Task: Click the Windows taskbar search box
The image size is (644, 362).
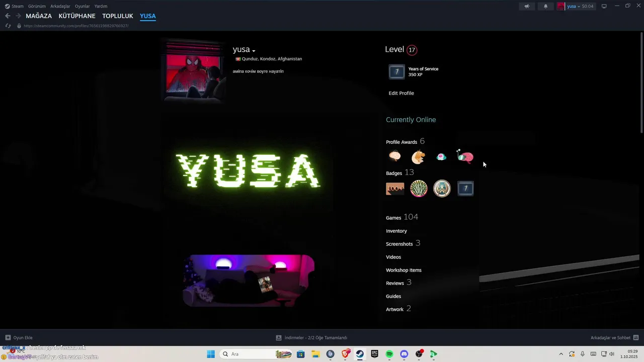Action: (257, 354)
